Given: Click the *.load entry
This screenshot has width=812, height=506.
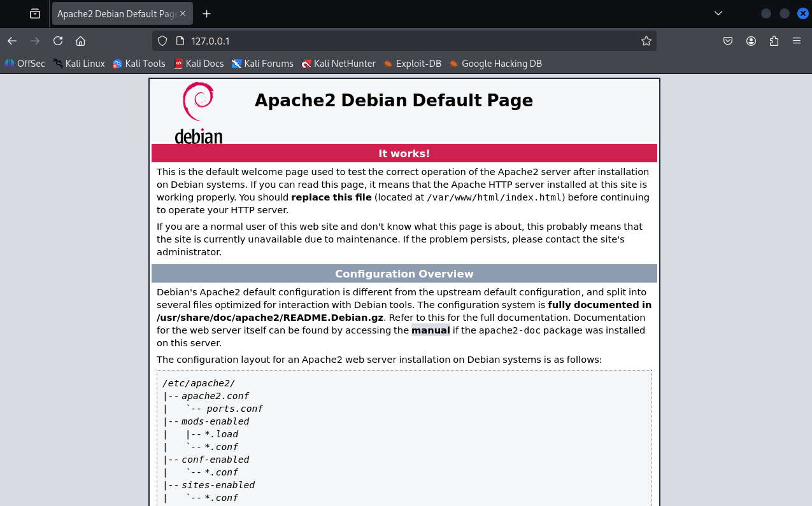Looking at the screenshot, I should coord(221,434).
